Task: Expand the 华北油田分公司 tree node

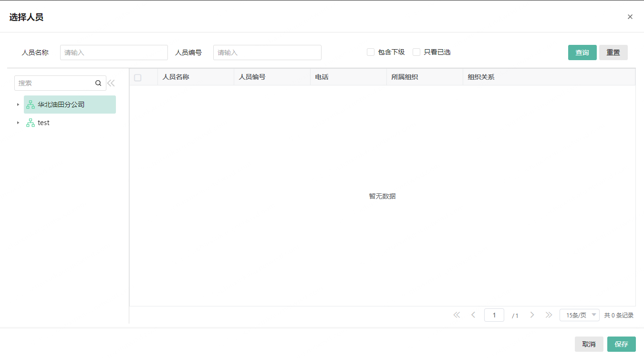Action: [18, 104]
